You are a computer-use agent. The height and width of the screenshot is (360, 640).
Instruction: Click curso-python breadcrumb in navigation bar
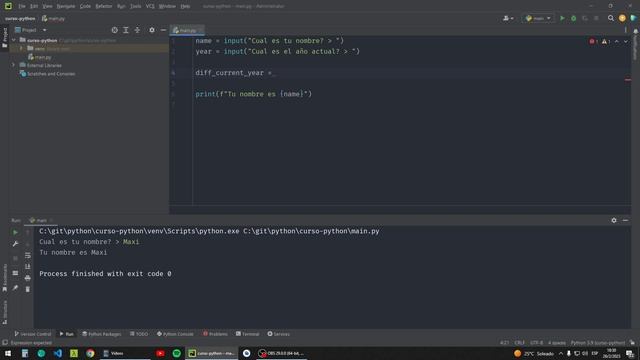[20, 18]
